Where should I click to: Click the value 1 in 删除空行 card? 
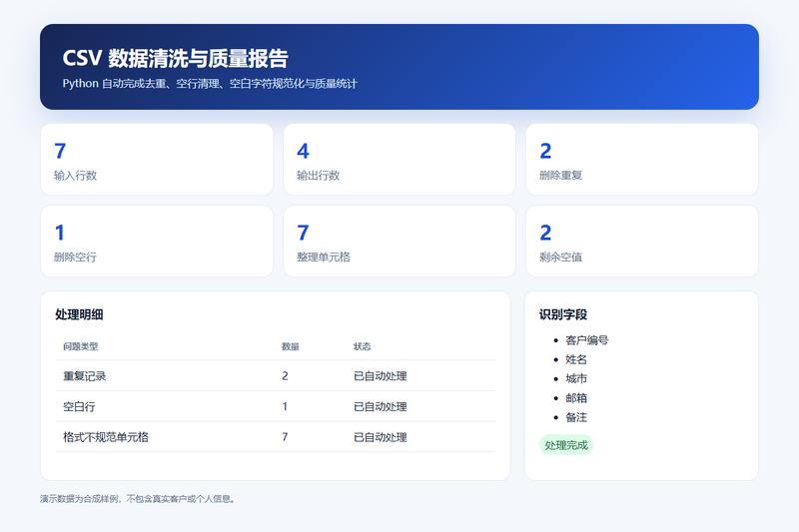[60, 233]
